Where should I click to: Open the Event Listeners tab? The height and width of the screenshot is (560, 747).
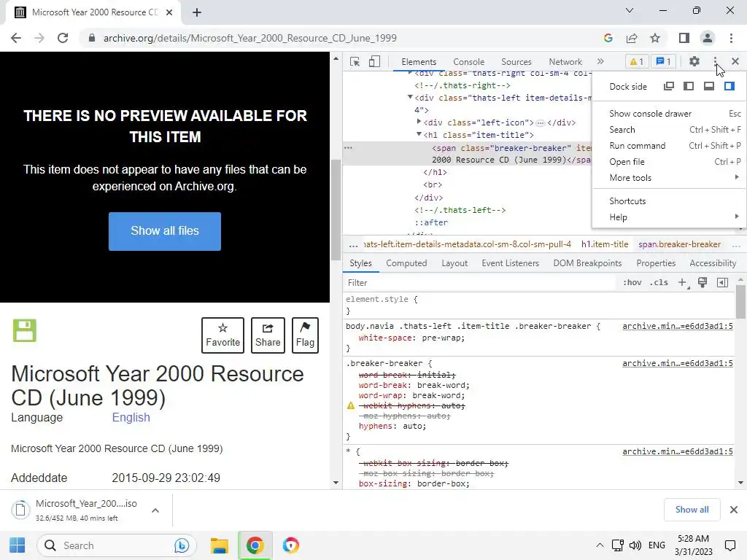[510, 263]
